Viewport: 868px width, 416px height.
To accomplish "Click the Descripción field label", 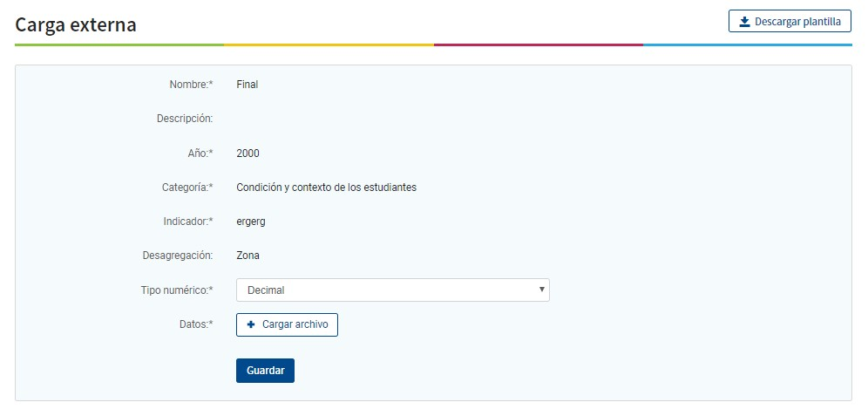I will (185, 119).
